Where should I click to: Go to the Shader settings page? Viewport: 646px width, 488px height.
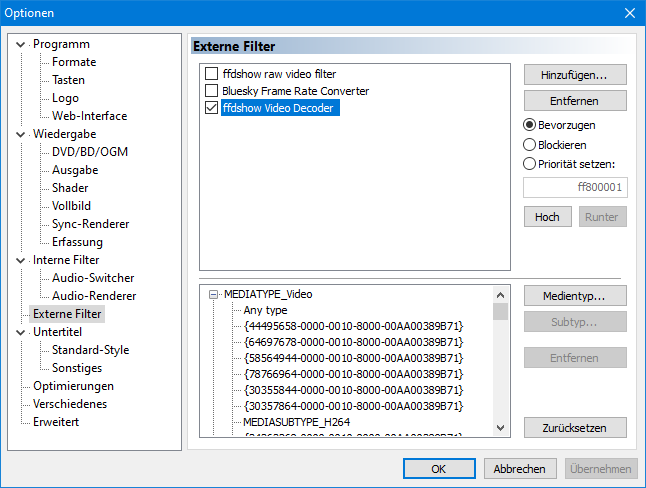click(70, 188)
